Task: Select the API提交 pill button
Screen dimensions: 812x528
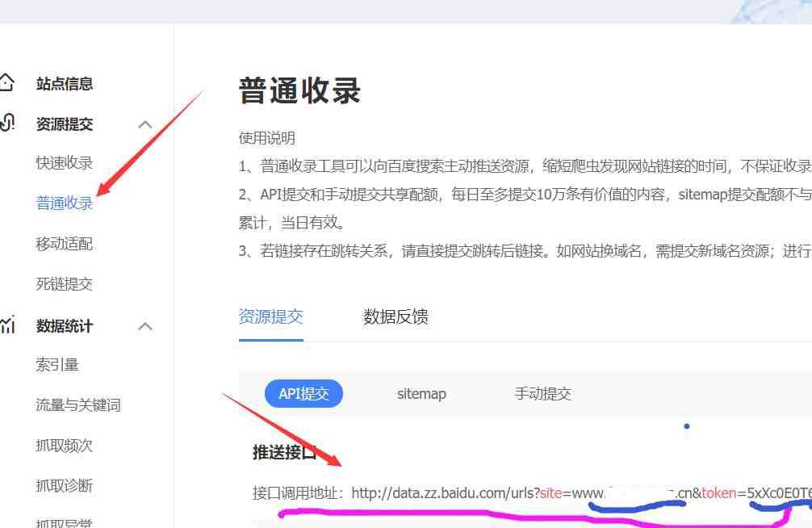Action: [304, 394]
